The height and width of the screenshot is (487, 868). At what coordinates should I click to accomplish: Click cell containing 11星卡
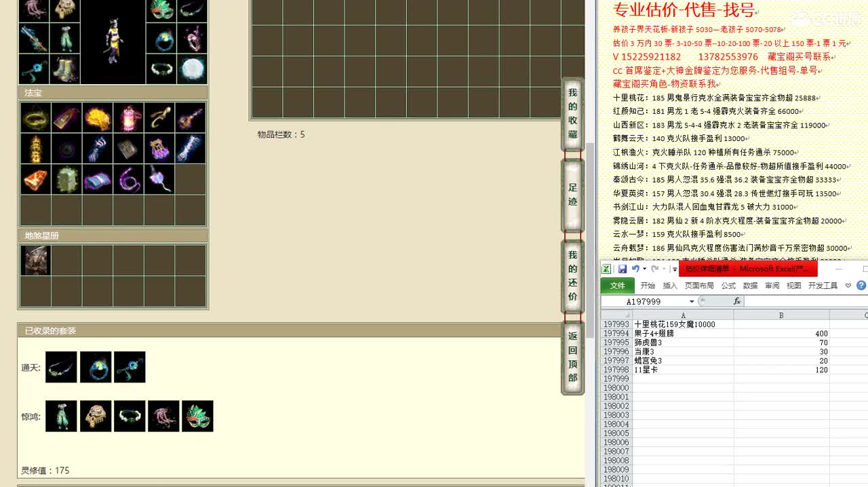click(x=683, y=370)
